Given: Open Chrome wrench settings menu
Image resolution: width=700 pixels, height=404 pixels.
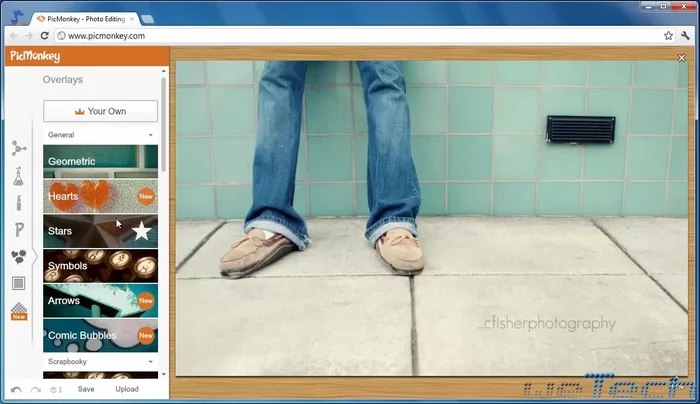Looking at the screenshot, I should 686,35.
